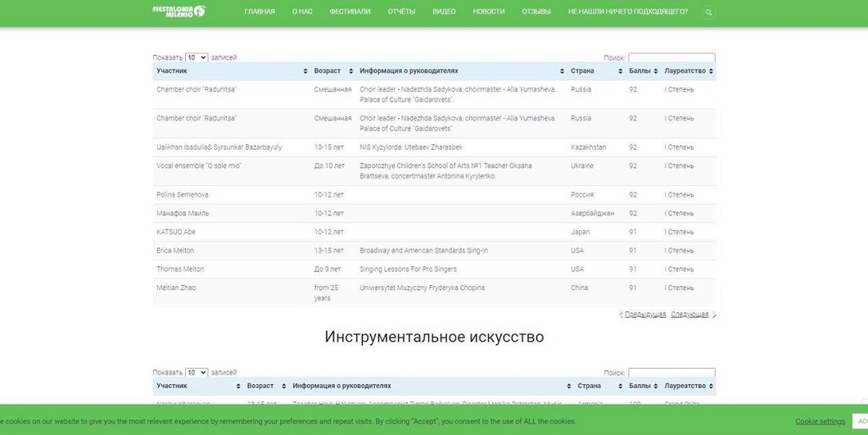Click the Следующая pagination link
868x435 pixels.
(x=690, y=315)
